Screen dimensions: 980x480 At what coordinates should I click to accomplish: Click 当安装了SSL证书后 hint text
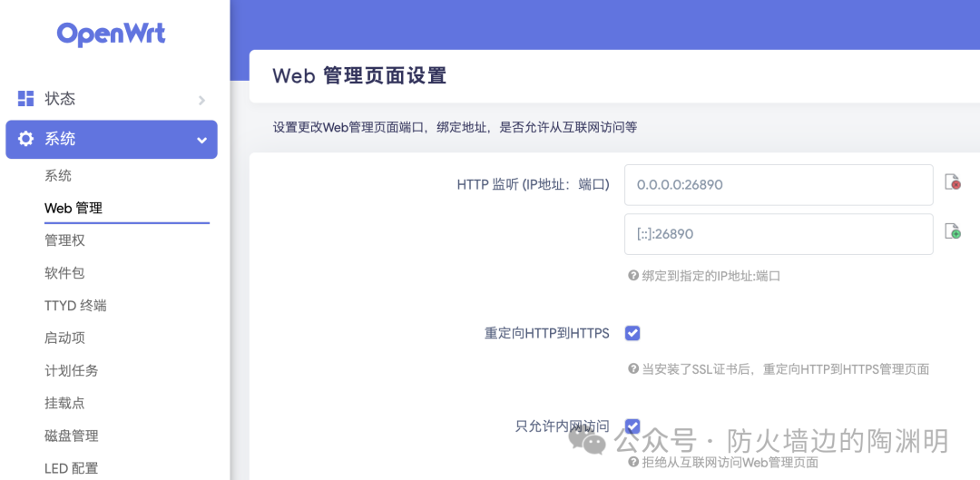[786, 368]
